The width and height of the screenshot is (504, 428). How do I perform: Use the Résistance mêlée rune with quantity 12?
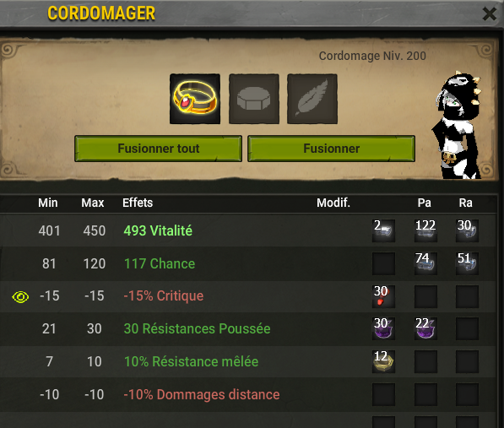tap(383, 361)
